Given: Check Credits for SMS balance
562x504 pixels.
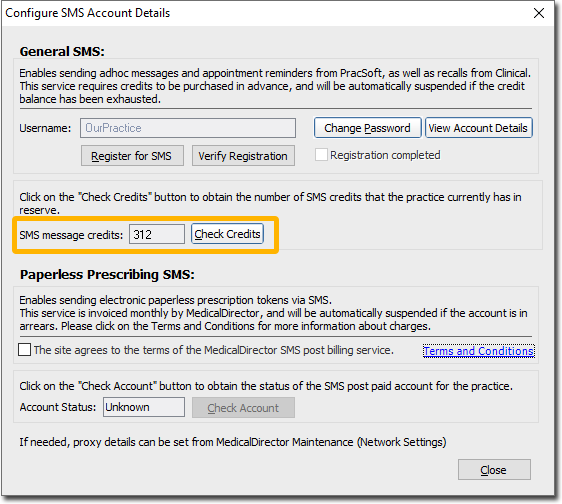Looking at the screenshot, I should (x=227, y=234).
